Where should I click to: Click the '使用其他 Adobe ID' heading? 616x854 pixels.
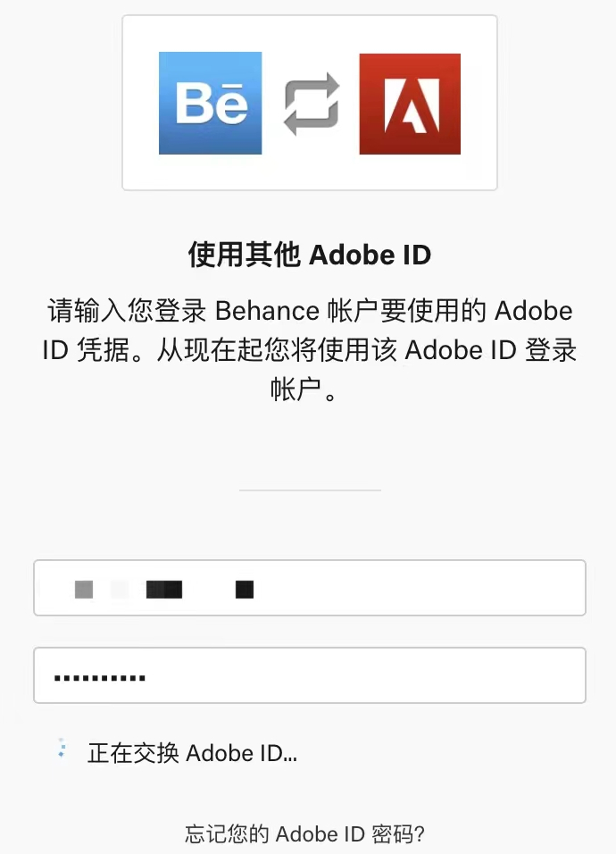click(x=310, y=255)
